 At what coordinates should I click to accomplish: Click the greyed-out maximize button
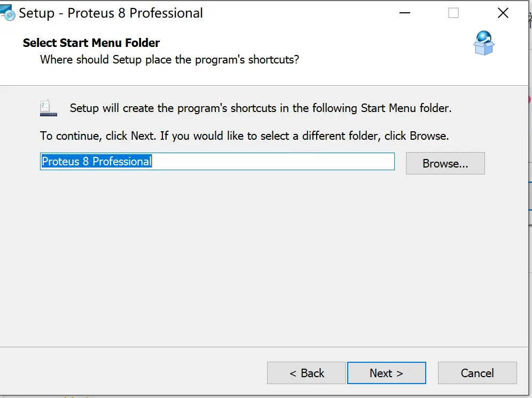[453, 13]
